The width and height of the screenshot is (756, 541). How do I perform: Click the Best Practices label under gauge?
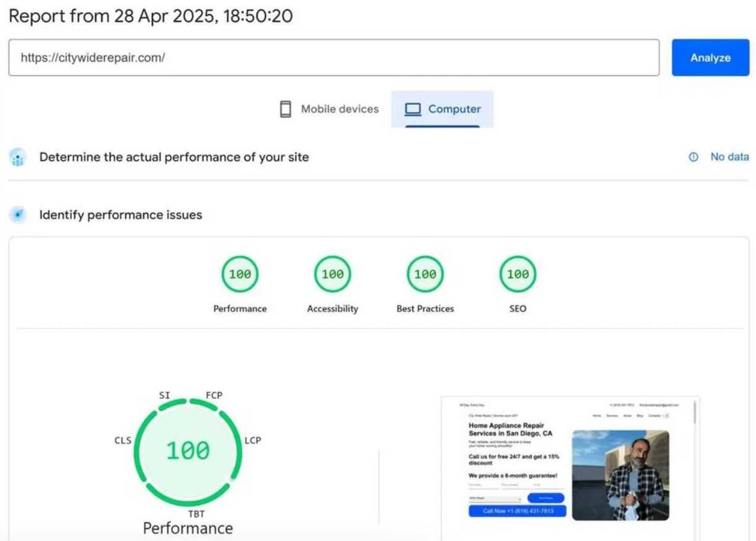click(425, 308)
